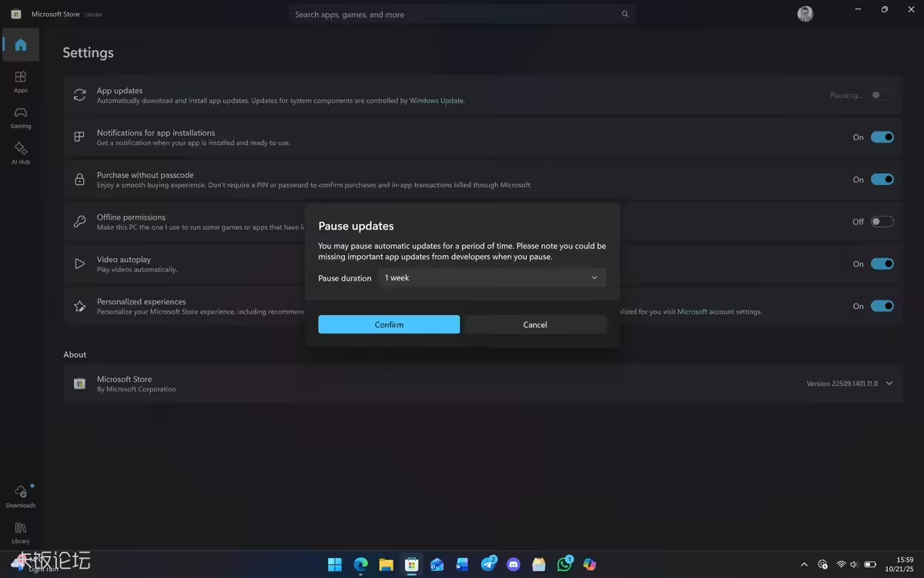Open AI Hub from sidebar

21,153
